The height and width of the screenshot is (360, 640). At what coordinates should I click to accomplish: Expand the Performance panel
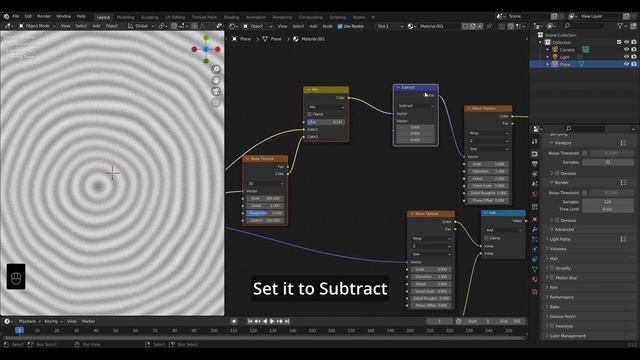coord(562,297)
